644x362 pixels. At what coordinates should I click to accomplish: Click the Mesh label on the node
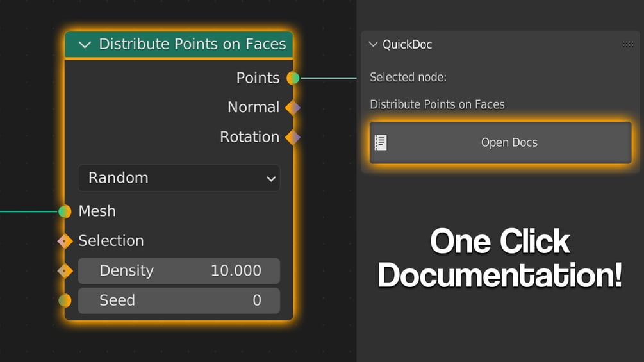[97, 211]
